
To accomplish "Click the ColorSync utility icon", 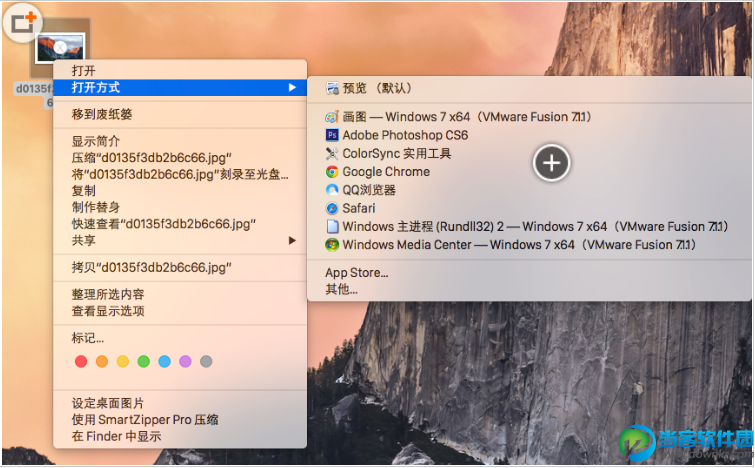I will pyautogui.click(x=332, y=154).
